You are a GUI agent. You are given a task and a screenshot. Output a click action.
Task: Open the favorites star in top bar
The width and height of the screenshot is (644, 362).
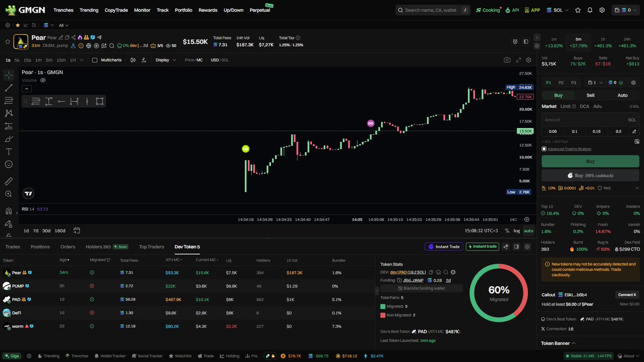tap(578, 10)
